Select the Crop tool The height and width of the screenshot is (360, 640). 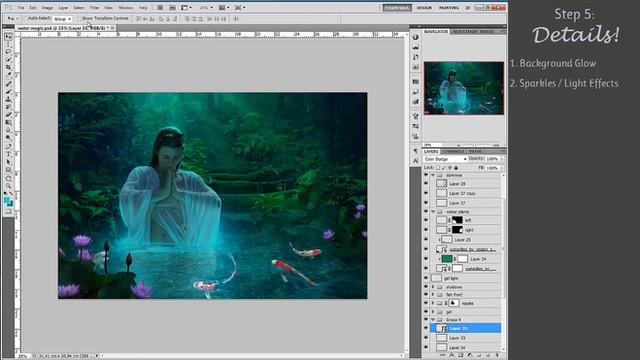pyautogui.click(x=9, y=68)
